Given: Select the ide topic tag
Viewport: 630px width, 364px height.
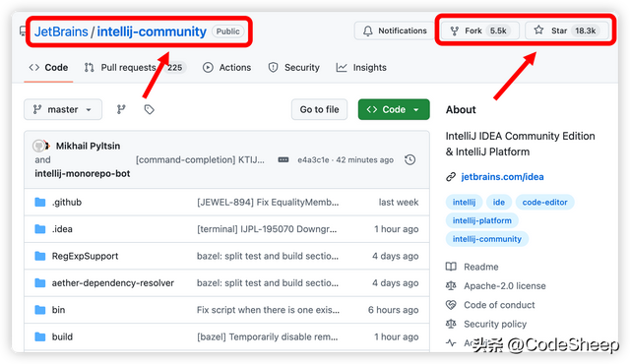Looking at the screenshot, I should point(499,203).
